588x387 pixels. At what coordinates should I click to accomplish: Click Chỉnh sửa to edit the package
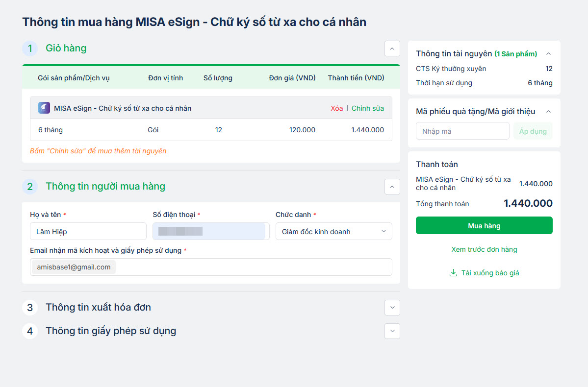coord(368,108)
